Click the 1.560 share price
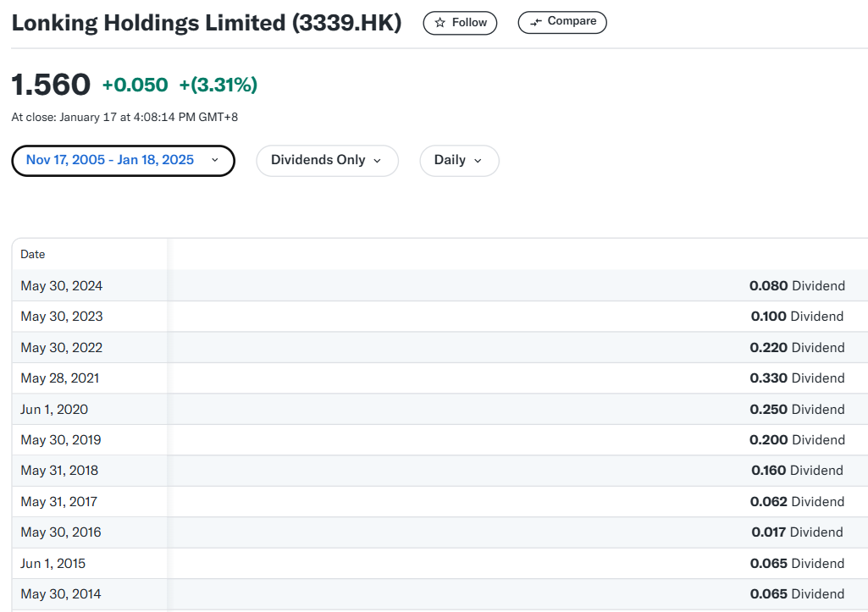The height and width of the screenshot is (612, 868). click(x=51, y=85)
